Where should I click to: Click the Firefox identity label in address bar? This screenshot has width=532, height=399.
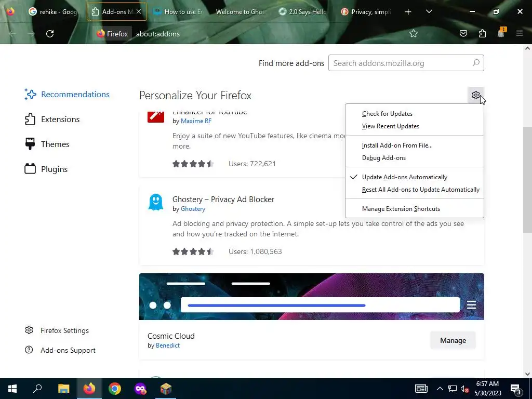[x=112, y=34]
